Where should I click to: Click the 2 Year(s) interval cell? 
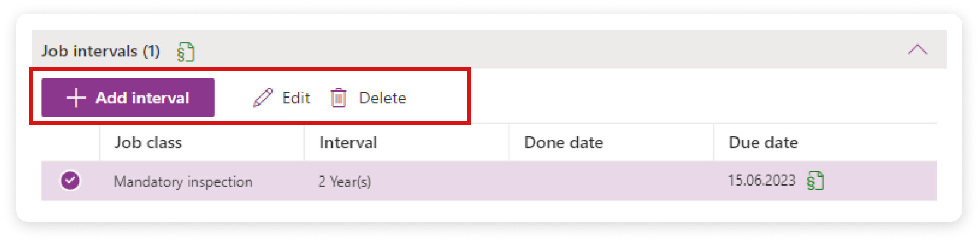pyautogui.click(x=345, y=181)
